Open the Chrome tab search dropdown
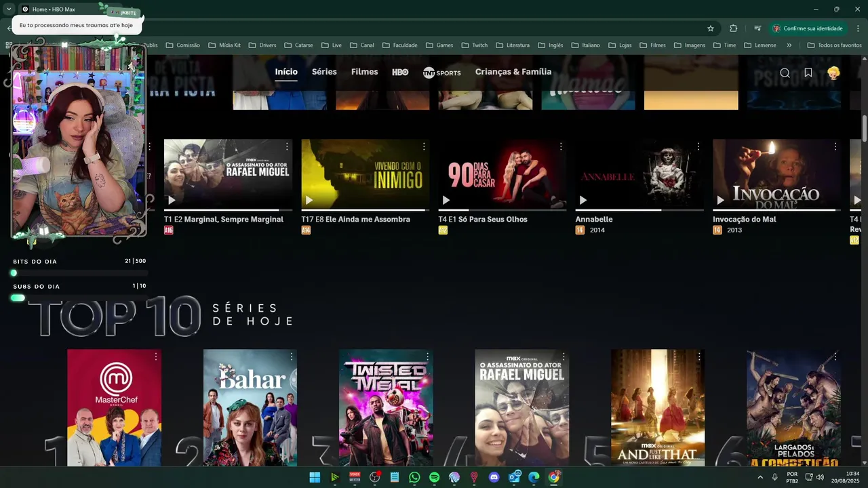The width and height of the screenshot is (868, 488). [8, 9]
